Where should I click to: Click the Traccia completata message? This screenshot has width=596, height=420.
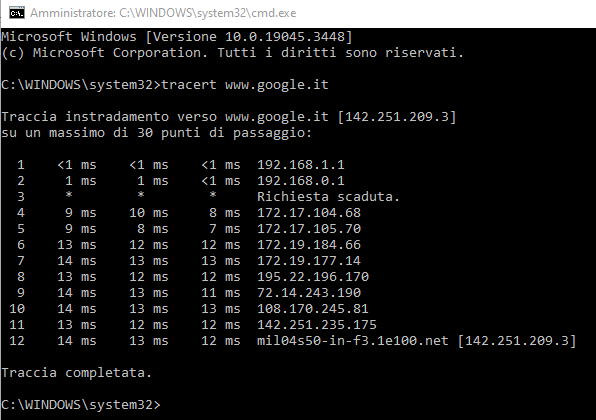[x=76, y=373]
